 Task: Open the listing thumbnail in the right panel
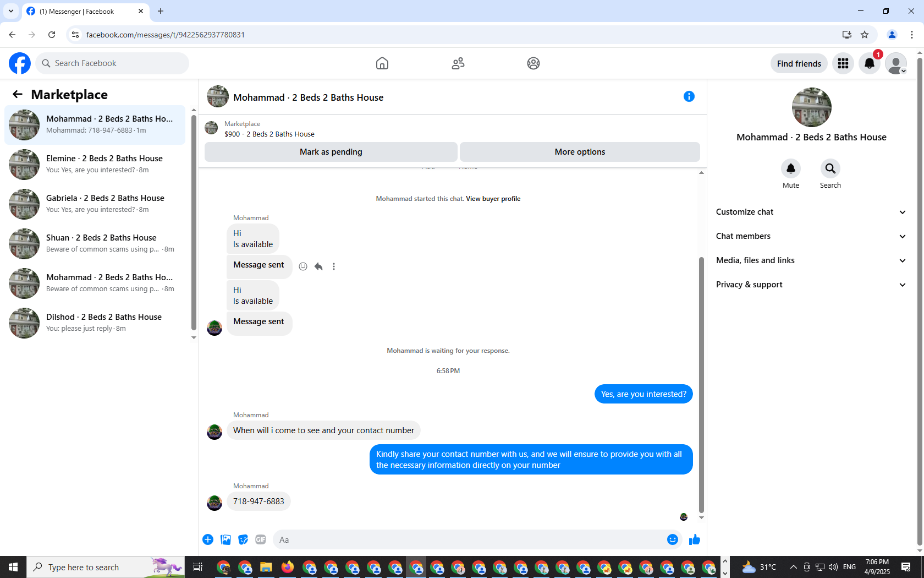[x=812, y=107]
